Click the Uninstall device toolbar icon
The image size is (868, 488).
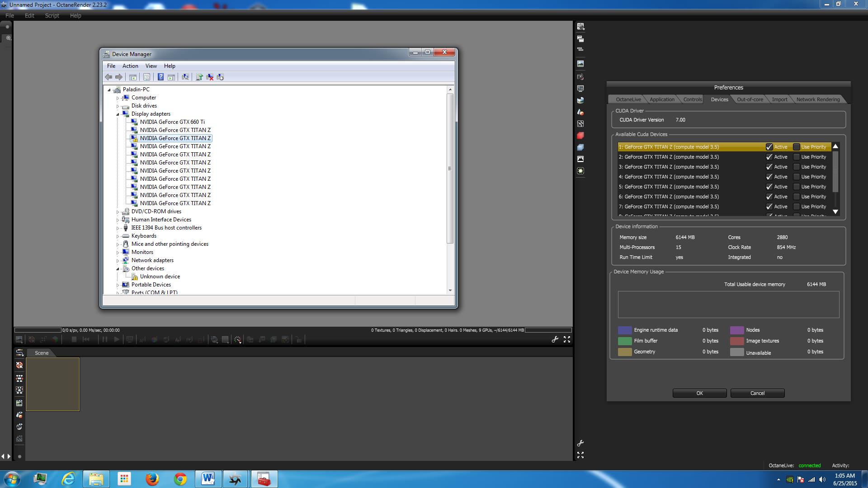click(x=210, y=77)
